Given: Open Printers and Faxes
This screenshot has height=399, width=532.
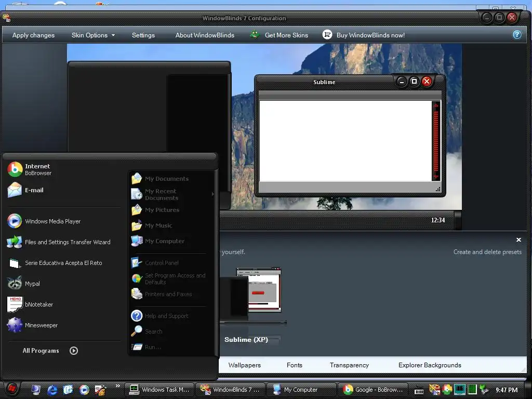Looking at the screenshot, I should point(162,294).
